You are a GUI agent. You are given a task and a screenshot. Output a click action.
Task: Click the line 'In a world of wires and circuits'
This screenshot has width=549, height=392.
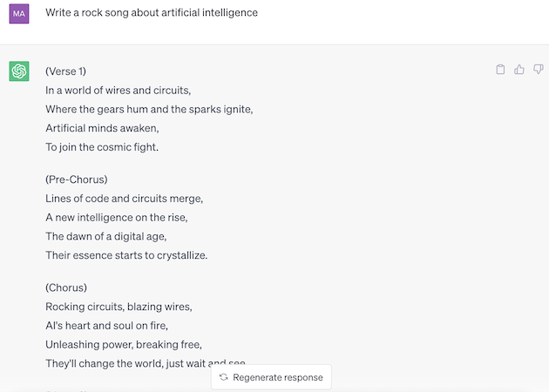click(119, 91)
